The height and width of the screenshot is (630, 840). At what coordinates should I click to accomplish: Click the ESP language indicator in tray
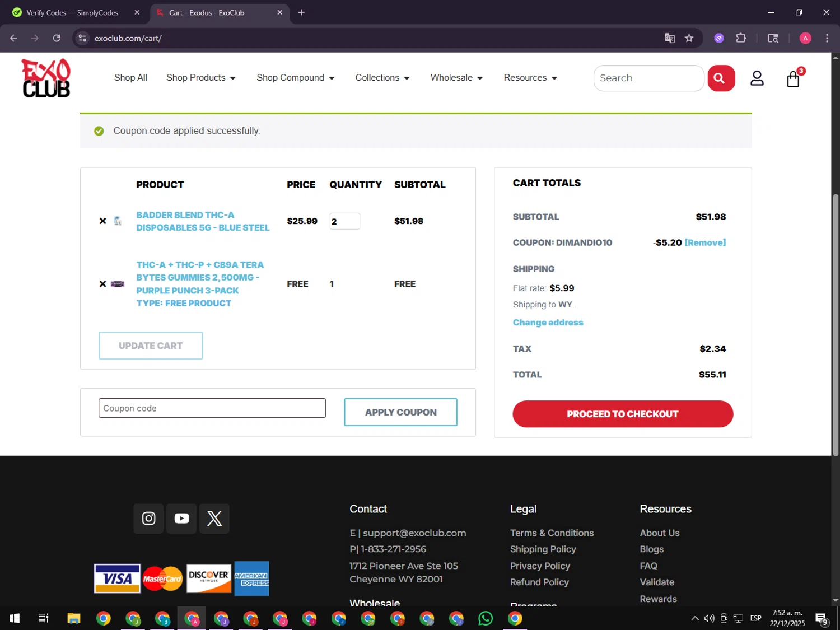(x=756, y=618)
